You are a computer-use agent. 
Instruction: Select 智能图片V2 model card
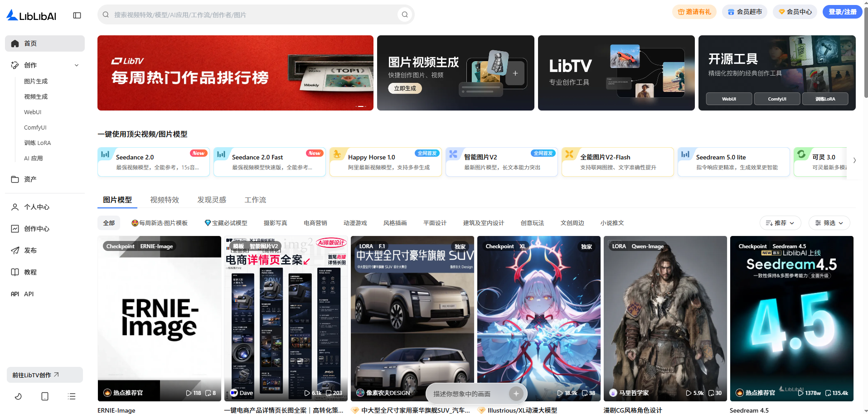[502, 162]
